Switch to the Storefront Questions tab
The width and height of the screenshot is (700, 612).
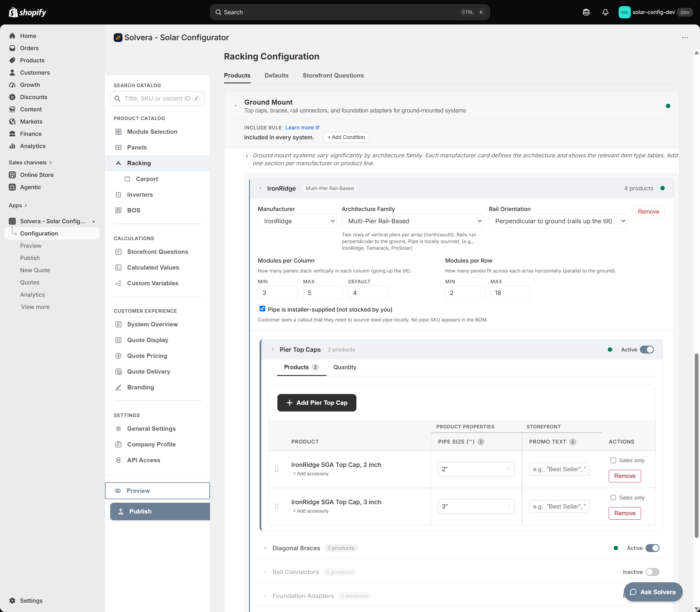click(333, 75)
